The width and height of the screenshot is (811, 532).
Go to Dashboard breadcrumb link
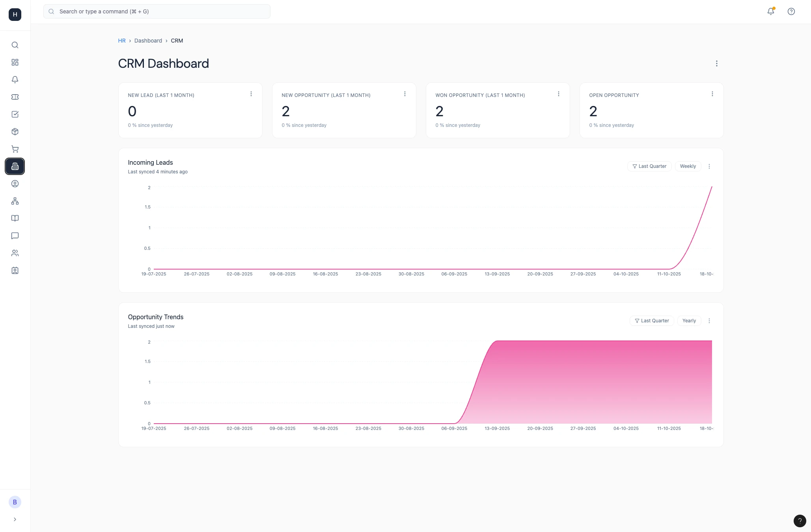[148, 41]
